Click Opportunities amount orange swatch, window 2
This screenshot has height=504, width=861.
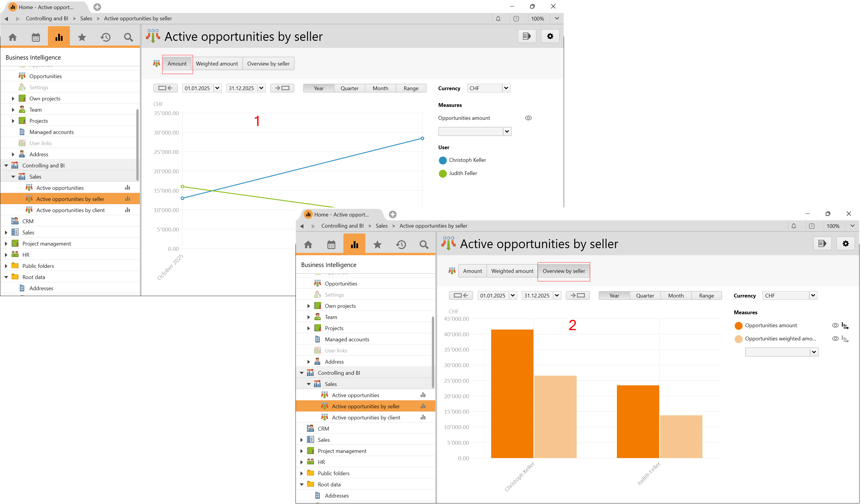pos(738,326)
